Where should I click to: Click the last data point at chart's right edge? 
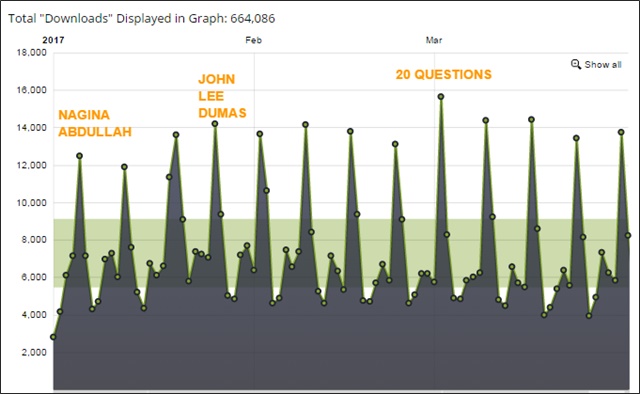pyautogui.click(x=628, y=236)
